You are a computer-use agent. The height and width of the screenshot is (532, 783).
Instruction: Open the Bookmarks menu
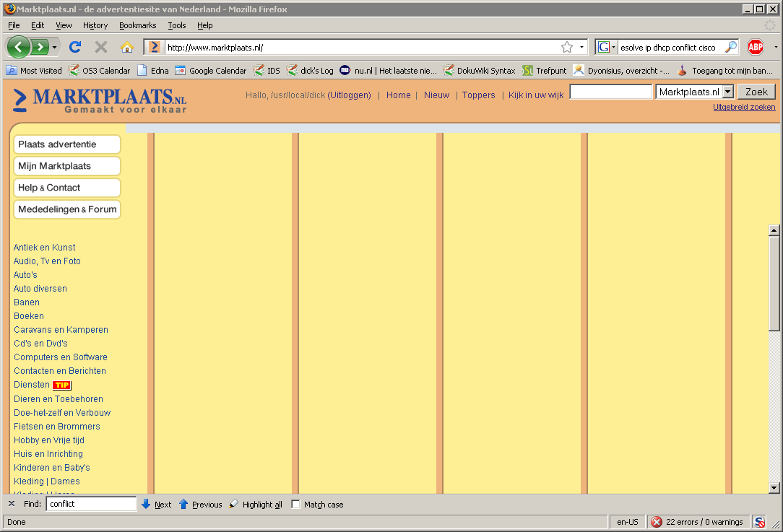click(138, 25)
